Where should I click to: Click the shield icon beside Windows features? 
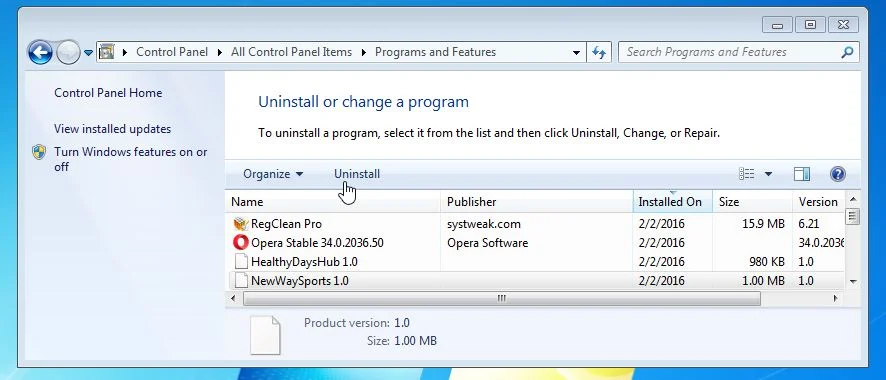(x=39, y=152)
